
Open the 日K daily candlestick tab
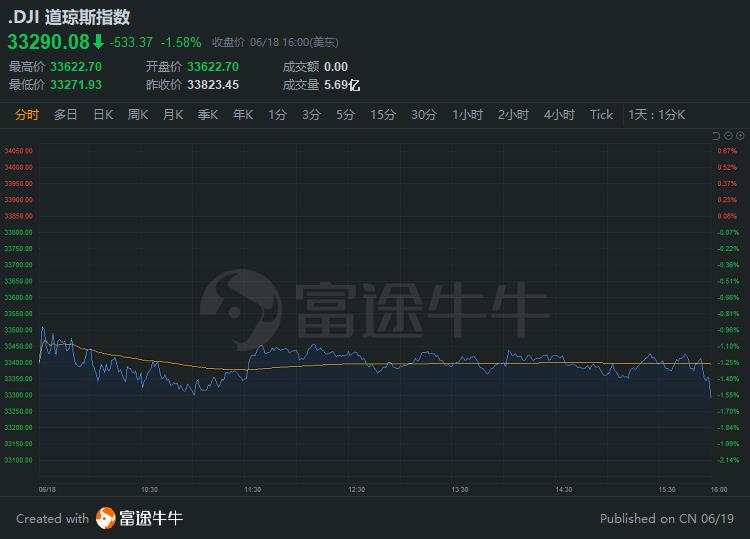coord(103,115)
